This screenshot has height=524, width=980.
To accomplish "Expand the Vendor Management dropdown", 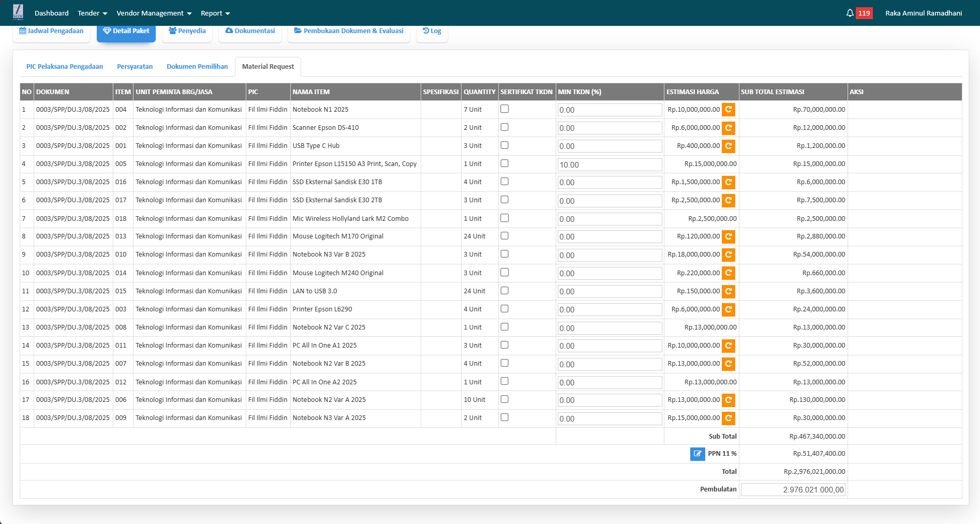I will [x=154, y=13].
